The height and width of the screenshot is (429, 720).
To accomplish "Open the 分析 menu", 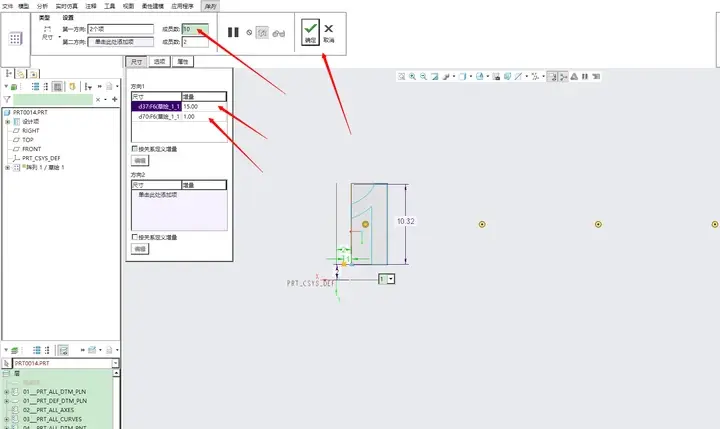I will (x=42, y=6).
